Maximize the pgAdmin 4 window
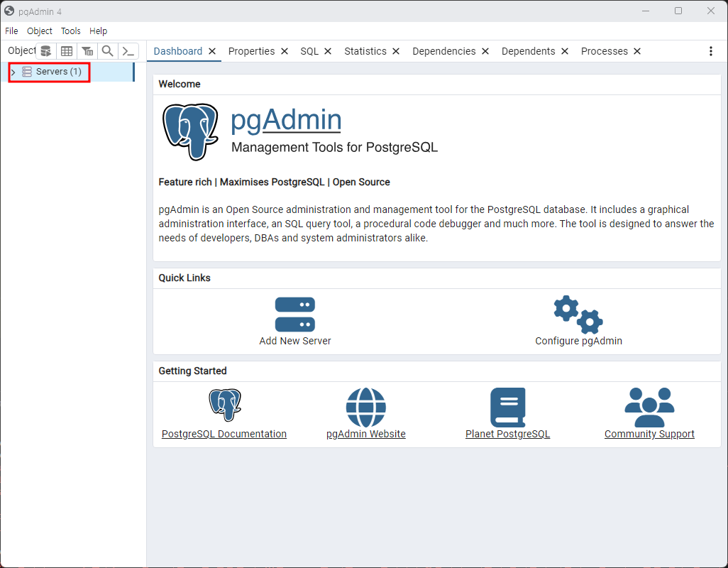This screenshot has width=728, height=568. [x=678, y=11]
